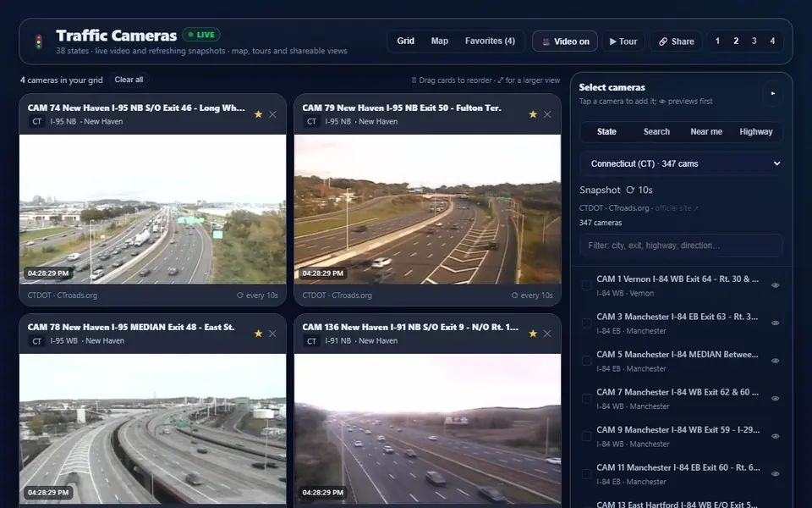Toggle the Video on button

[x=565, y=41]
